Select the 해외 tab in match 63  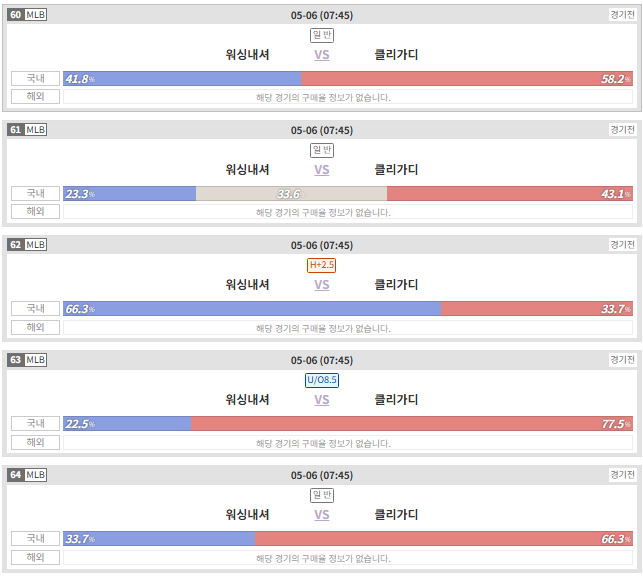tap(35, 442)
